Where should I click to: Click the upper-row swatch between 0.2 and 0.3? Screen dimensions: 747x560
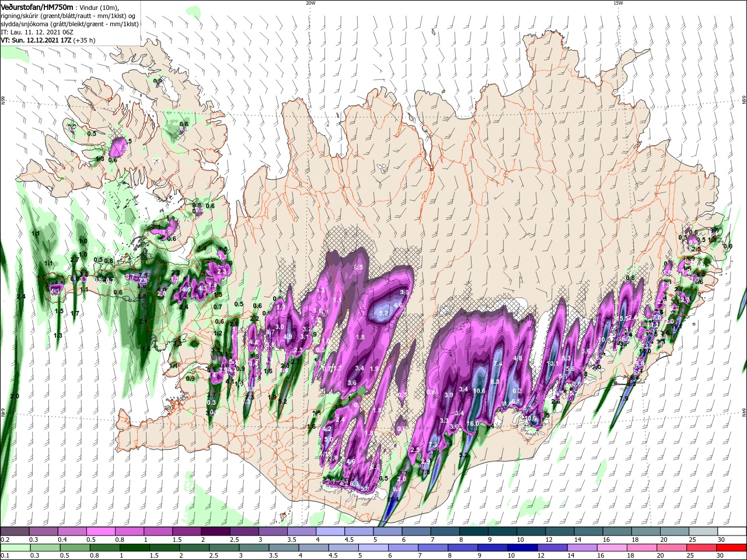[15, 531]
